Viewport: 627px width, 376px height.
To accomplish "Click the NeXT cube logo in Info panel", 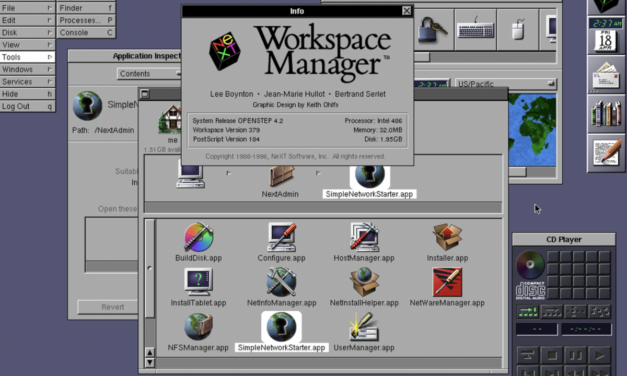I will pyautogui.click(x=225, y=52).
